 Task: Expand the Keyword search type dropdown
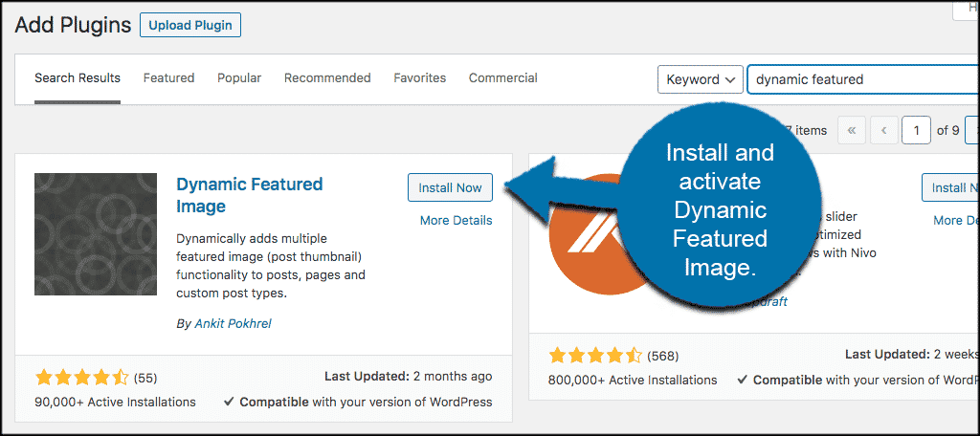[701, 79]
